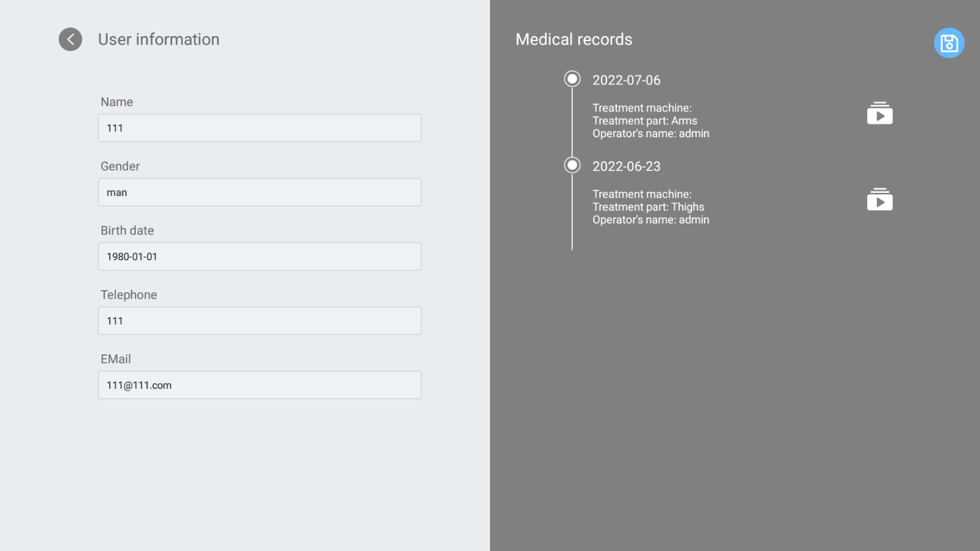This screenshot has width=980, height=551.
Task: Click the User information heading
Action: [159, 39]
